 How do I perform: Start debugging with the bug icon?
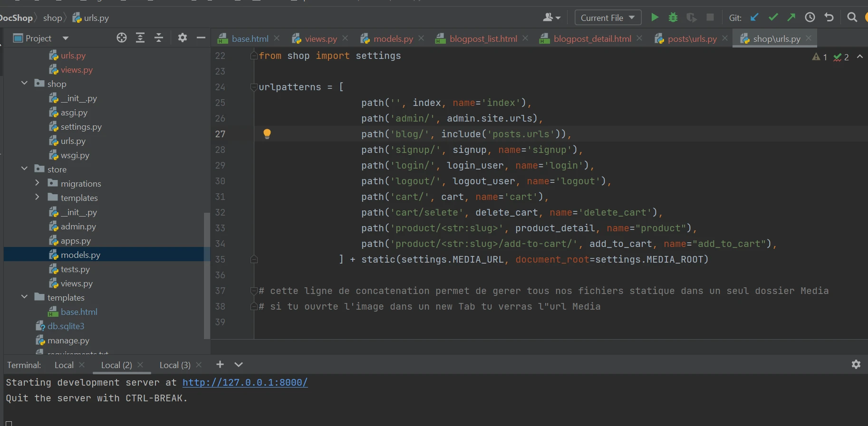point(673,18)
